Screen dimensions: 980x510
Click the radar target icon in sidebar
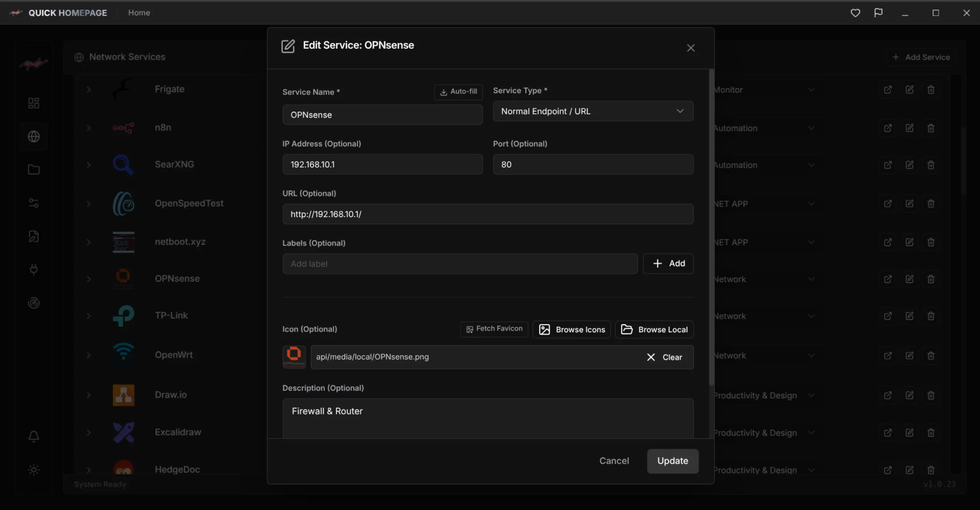point(34,303)
